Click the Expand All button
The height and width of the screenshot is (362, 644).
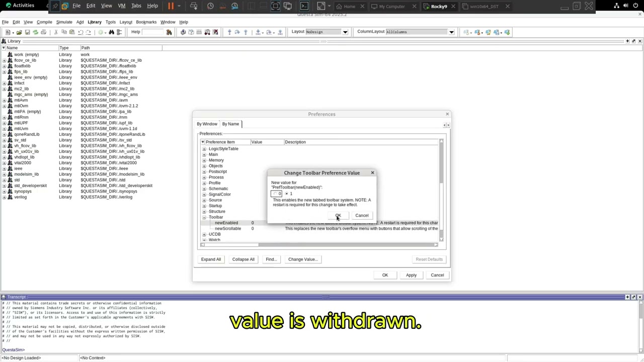coord(211,259)
